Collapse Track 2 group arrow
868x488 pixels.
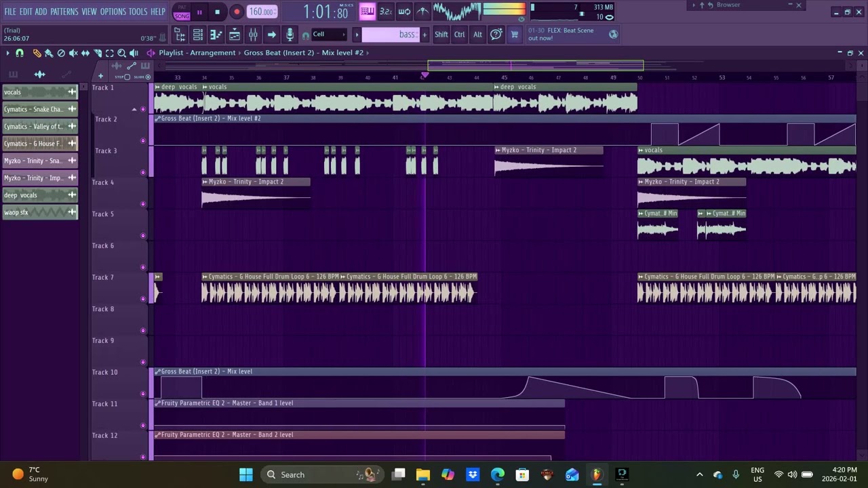pyautogui.click(x=134, y=109)
